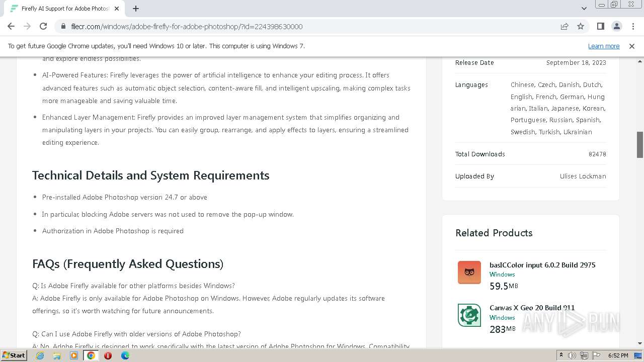644x362 pixels.
Task: Open File Explorer folder in taskbar
Action: 57,355
